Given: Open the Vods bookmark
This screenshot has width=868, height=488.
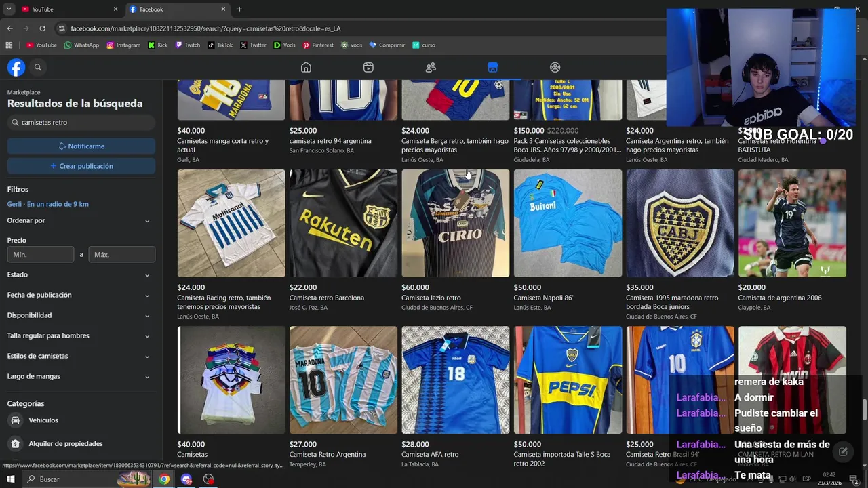Looking at the screenshot, I should (x=285, y=45).
